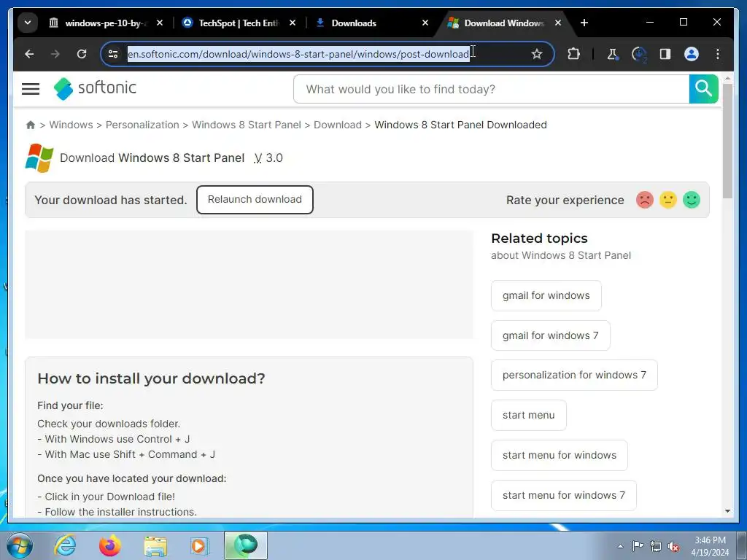Click the page vertical scrollbar thumb
This screenshot has height=560, width=747.
point(727,141)
